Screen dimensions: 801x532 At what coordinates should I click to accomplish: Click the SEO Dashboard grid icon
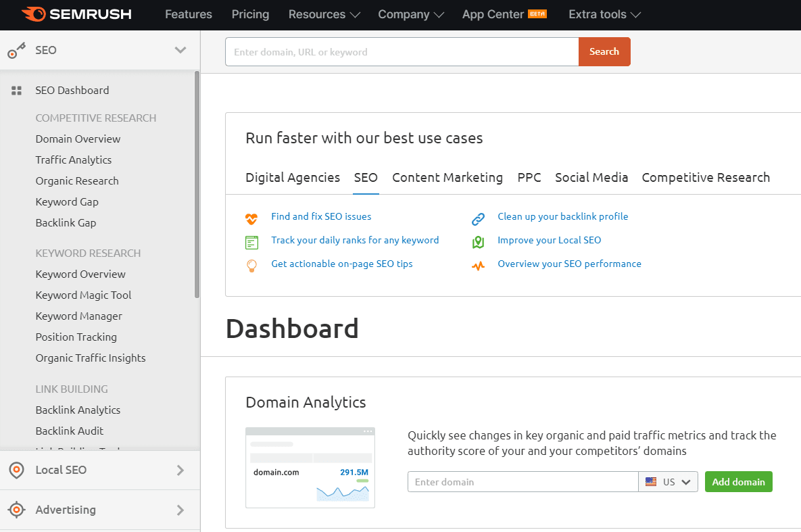tap(16, 91)
